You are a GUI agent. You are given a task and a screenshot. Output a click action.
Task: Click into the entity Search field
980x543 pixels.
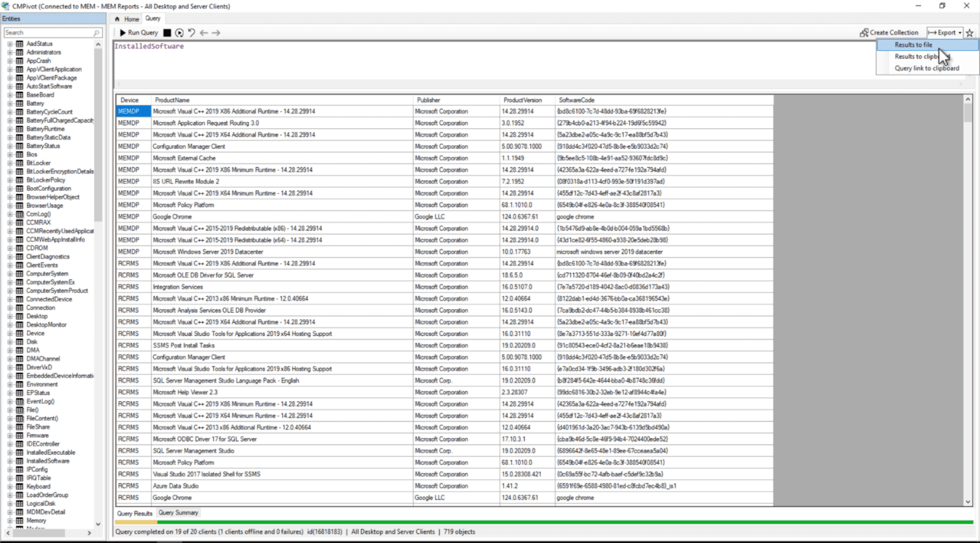click(48, 33)
